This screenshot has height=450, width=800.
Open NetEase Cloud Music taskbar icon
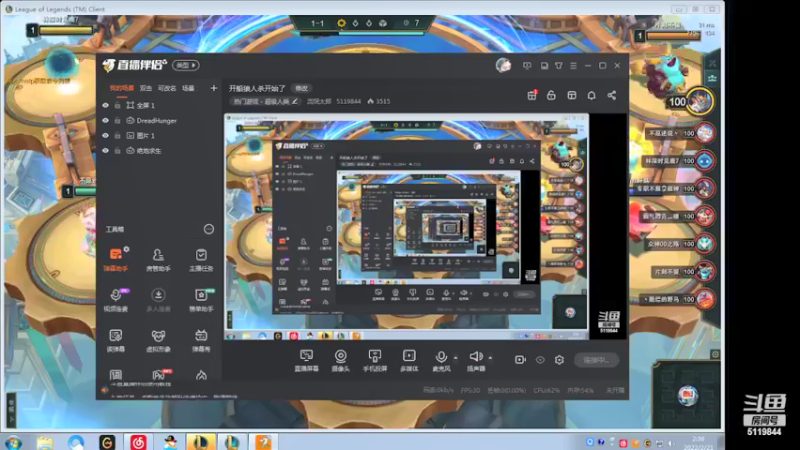[x=138, y=442]
